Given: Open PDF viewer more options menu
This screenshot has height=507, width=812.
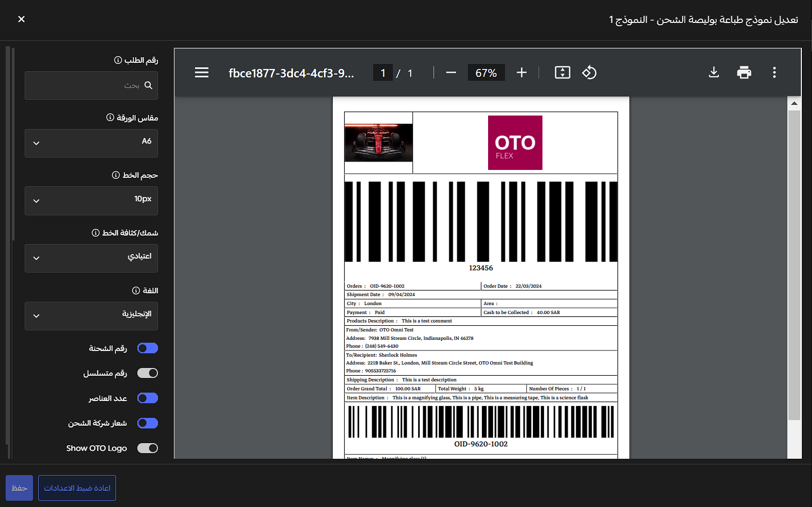Looking at the screenshot, I should tap(774, 72).
